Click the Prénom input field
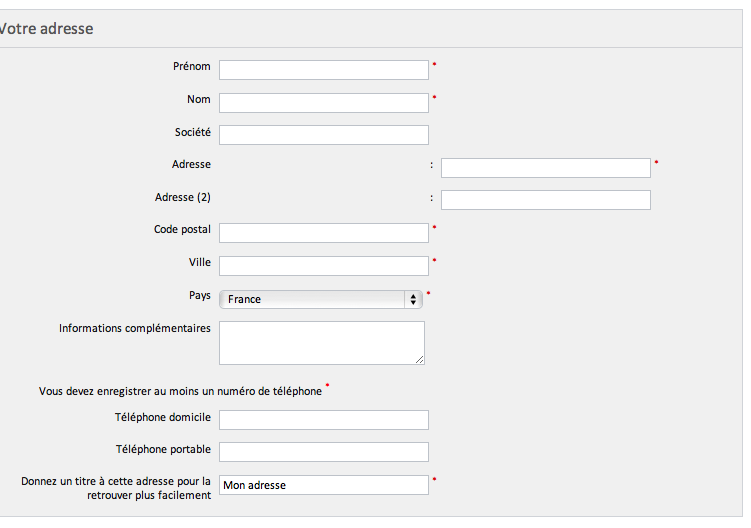The height and width of the screenshot is (528, 751). click(x=324, y=70)
